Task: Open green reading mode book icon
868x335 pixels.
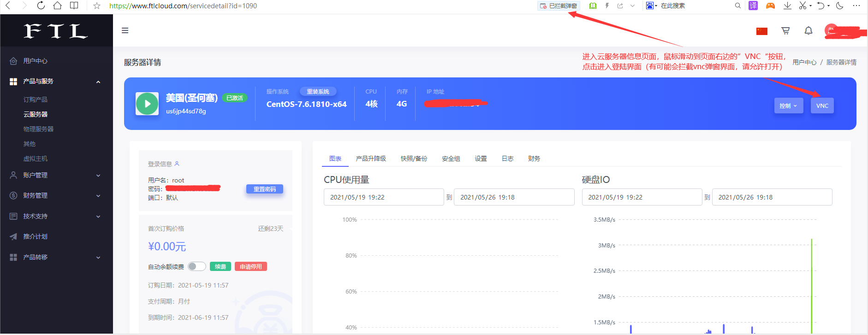Action: pos(593,6)
